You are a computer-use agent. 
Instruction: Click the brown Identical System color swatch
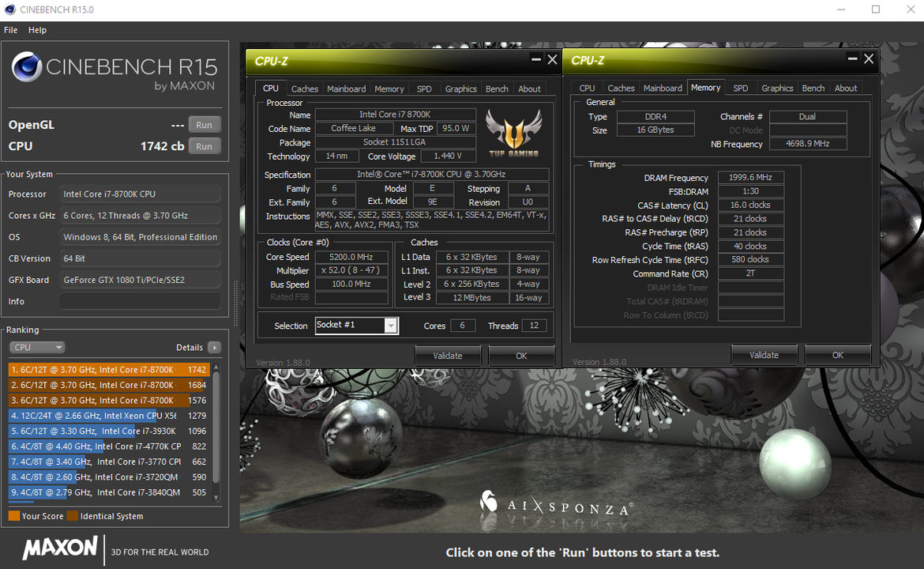[73, 516]
